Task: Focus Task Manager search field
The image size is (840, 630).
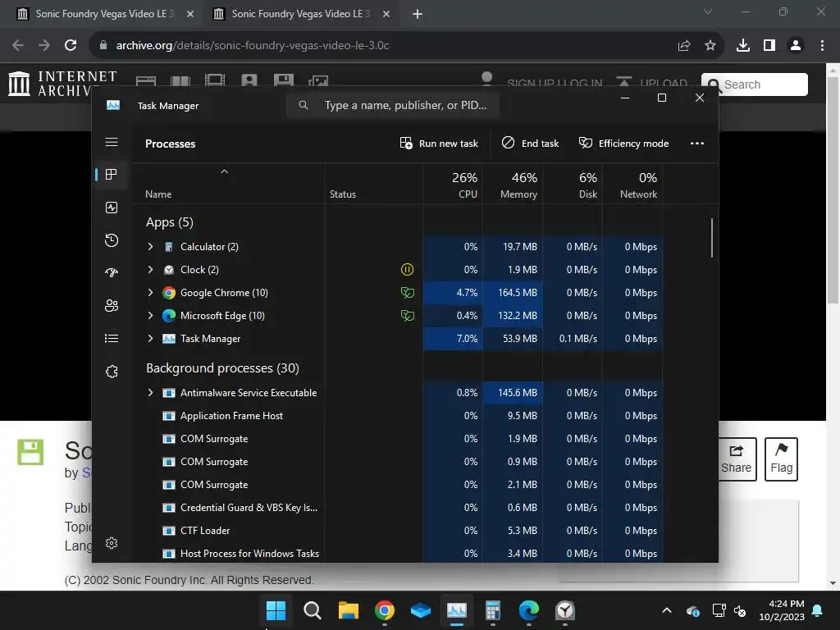Action: click(x=393, y=105)
